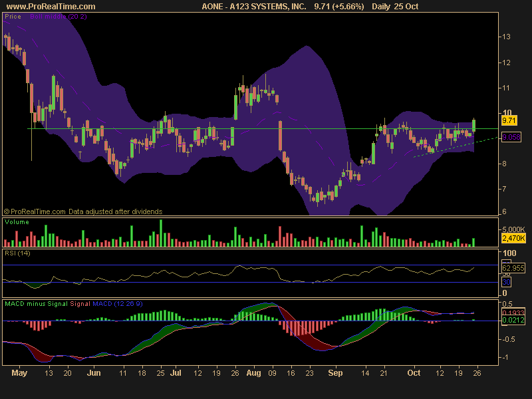Viewport: 532px width, 399px height.
Task: Select the red Signal legend label
Action: [80, 304]
